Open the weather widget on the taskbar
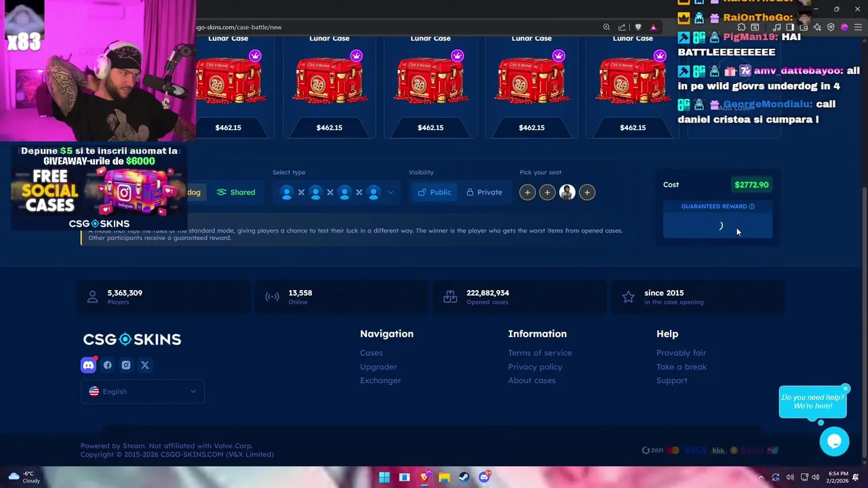Image resolution: width=868 pixels, height=488 pixels. coord(24,477)
